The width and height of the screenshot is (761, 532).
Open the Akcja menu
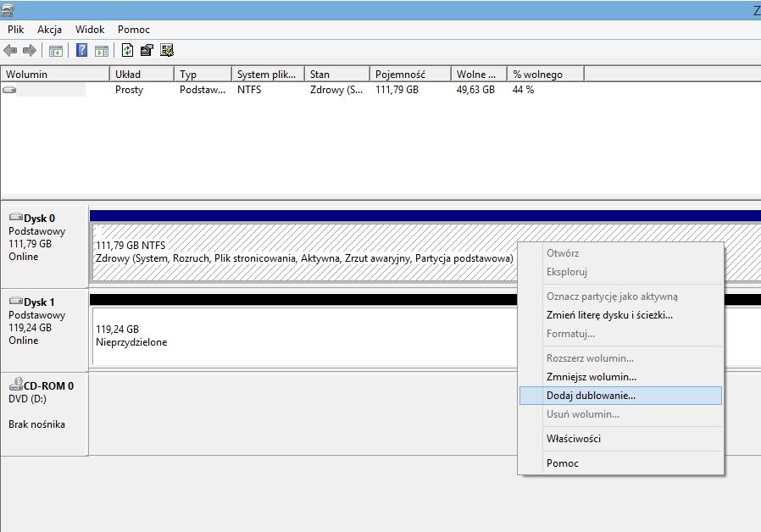coord(49,30)
